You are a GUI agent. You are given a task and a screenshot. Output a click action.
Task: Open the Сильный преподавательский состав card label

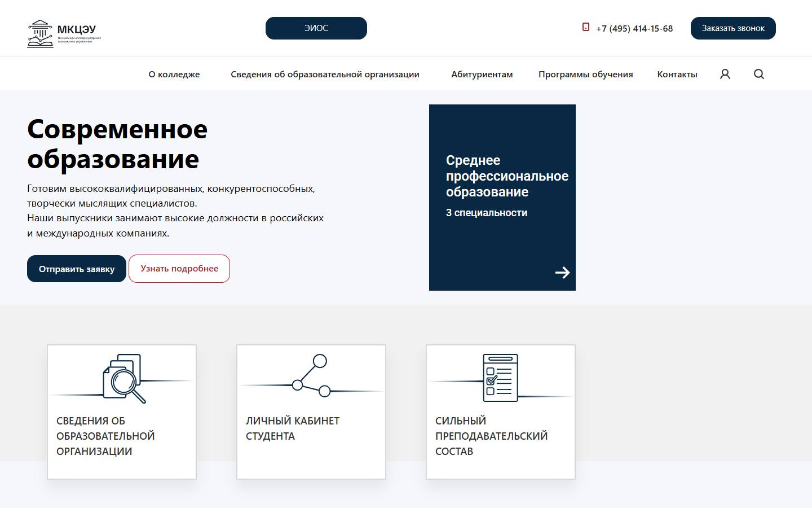(x=491, y=436)
